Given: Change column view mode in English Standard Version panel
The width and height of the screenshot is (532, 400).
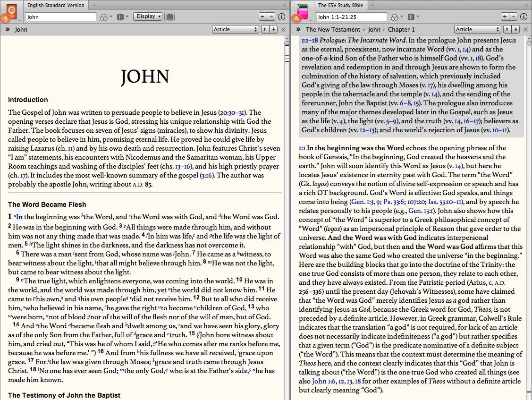Looking at the screenshot, I should (120, 17).
